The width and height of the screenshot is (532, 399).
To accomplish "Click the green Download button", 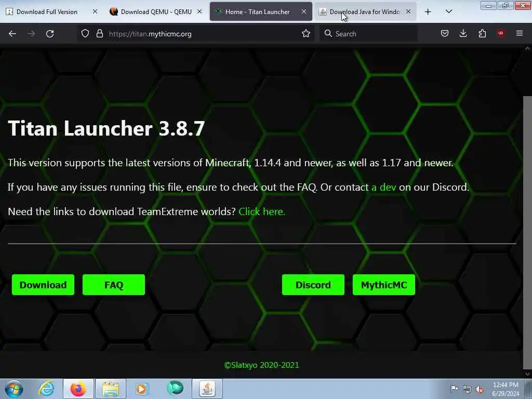I will click(x=43, y=285).
